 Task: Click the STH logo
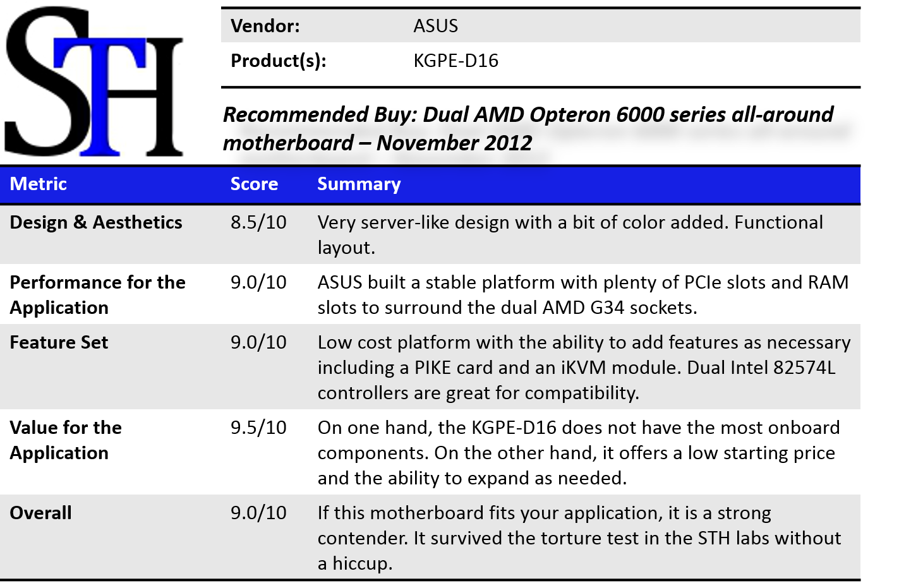95,82
